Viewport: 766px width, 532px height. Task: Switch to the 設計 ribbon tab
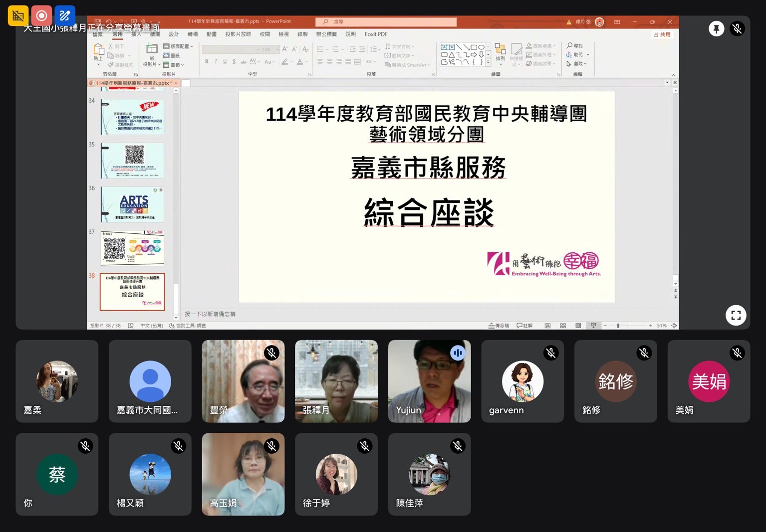coord(174,34)
